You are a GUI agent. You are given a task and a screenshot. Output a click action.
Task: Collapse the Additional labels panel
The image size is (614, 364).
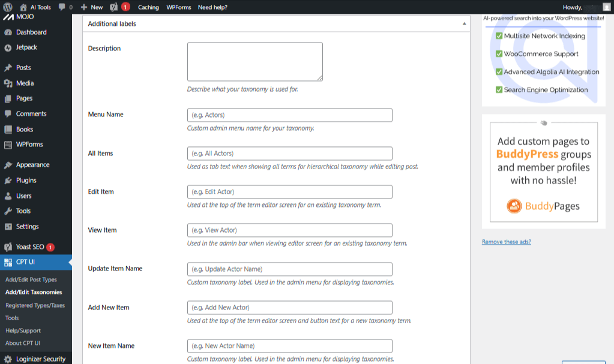pos(464,24)
